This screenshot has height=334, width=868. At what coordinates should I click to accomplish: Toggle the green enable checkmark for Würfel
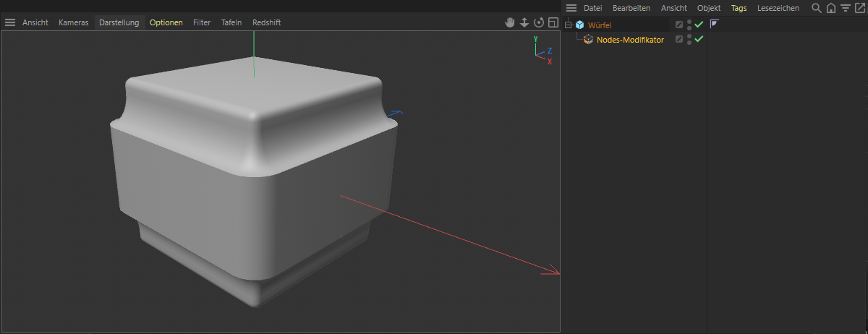pos(699,25)
